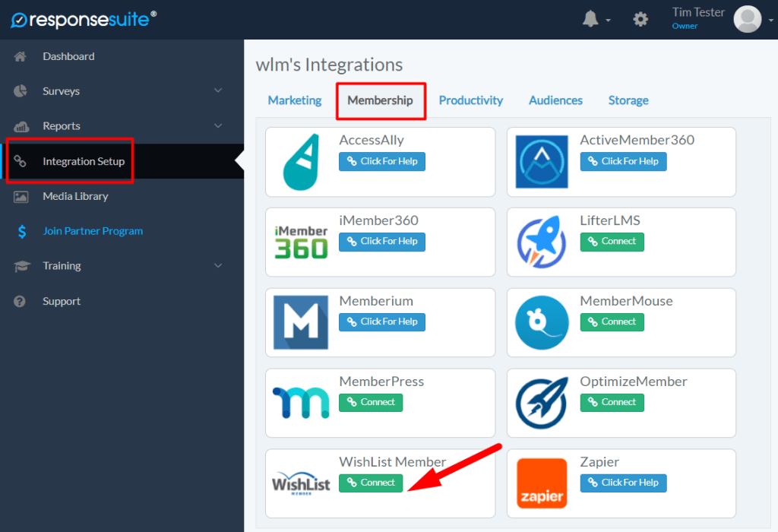Click the iMember360 logo
Image resolution: width=778 pixels, height=532 pixels.
(301, 242)
